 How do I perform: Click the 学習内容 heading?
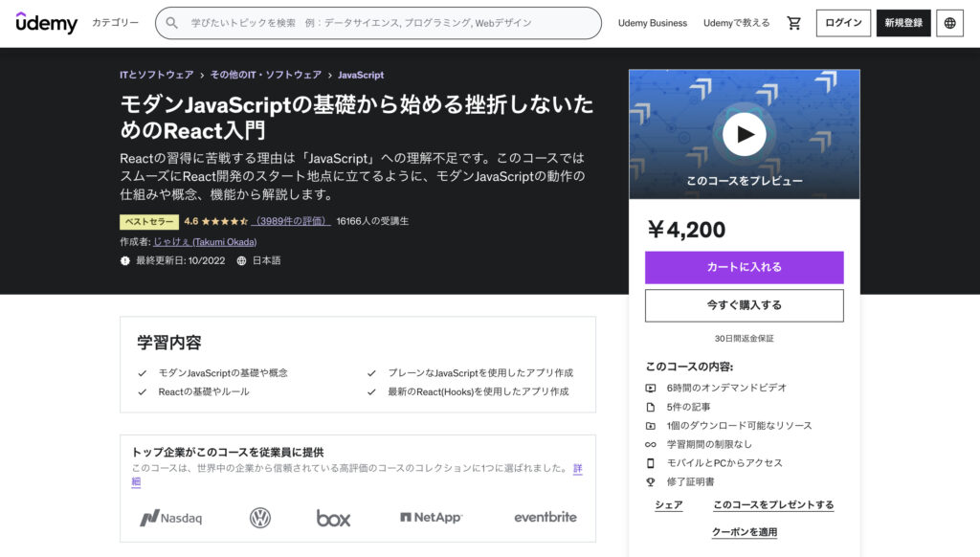tap(169, 343)
